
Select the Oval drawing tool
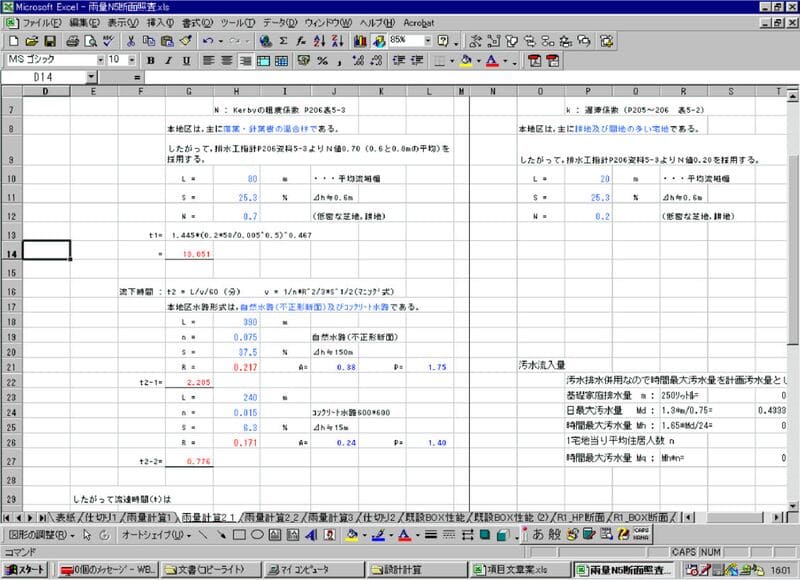click(x=257, y=535)
